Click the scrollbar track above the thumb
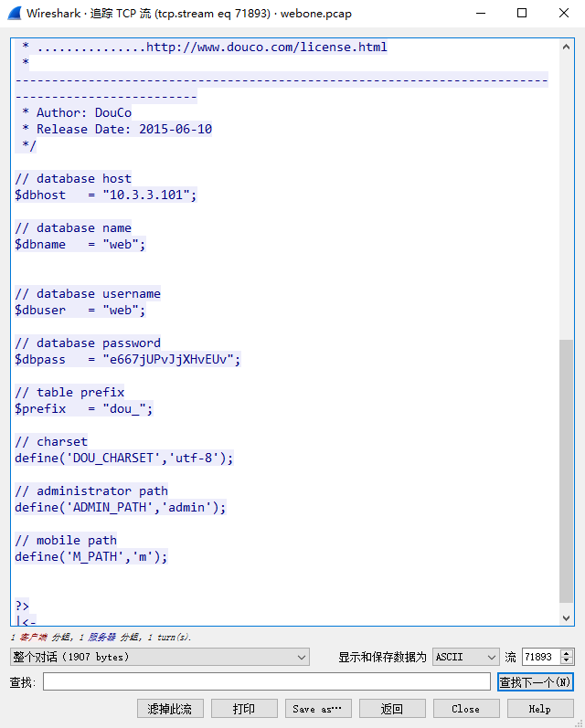The width and height of the screenshot is (585, 728). [566, 197]
